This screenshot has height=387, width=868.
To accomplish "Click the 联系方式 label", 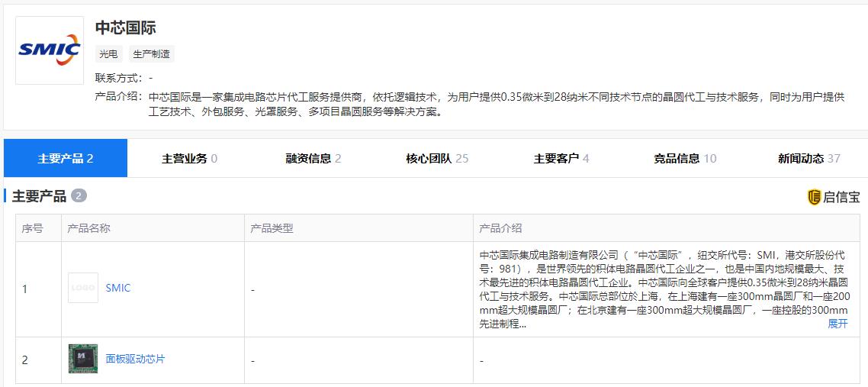I will pyautogui.click(x=118, y=78).
